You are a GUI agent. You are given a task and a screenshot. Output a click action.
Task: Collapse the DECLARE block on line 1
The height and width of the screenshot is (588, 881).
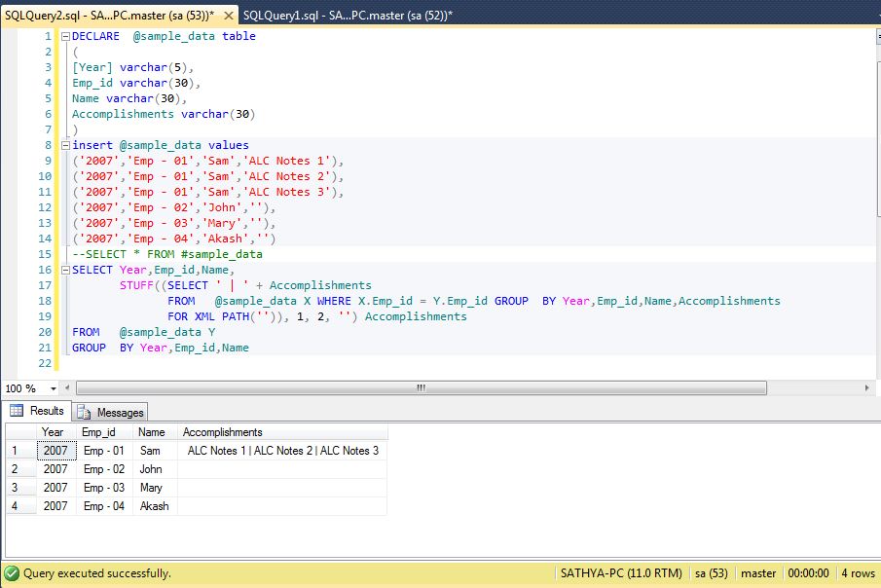click(65, 37)
